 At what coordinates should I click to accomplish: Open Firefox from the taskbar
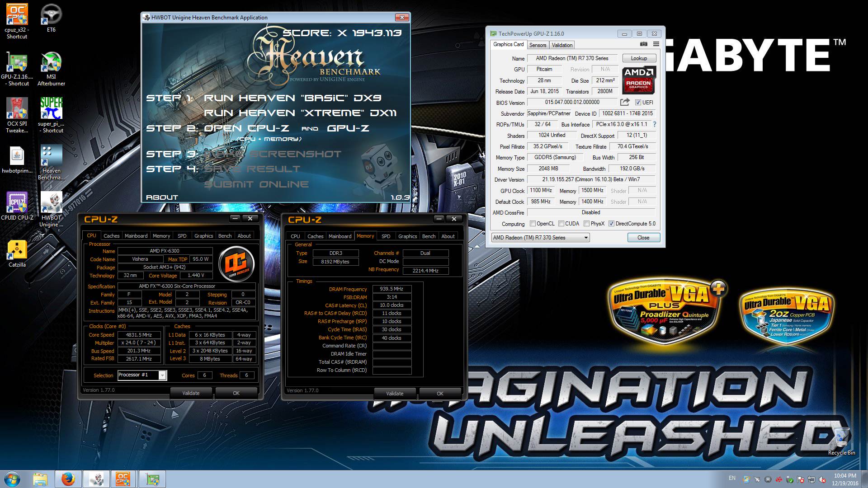pos(68,479)
